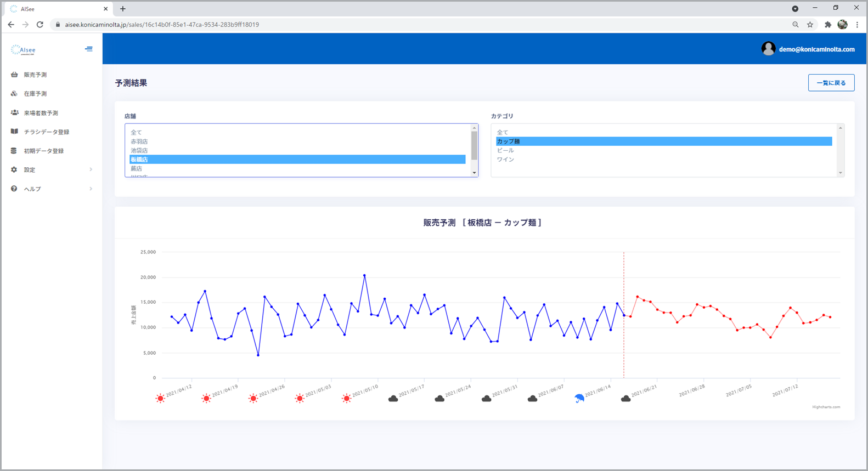Click the sidebar collapse hamburger icon
Image resolution: width=868 pixels, height=471 pixels.
coord(89,49)
